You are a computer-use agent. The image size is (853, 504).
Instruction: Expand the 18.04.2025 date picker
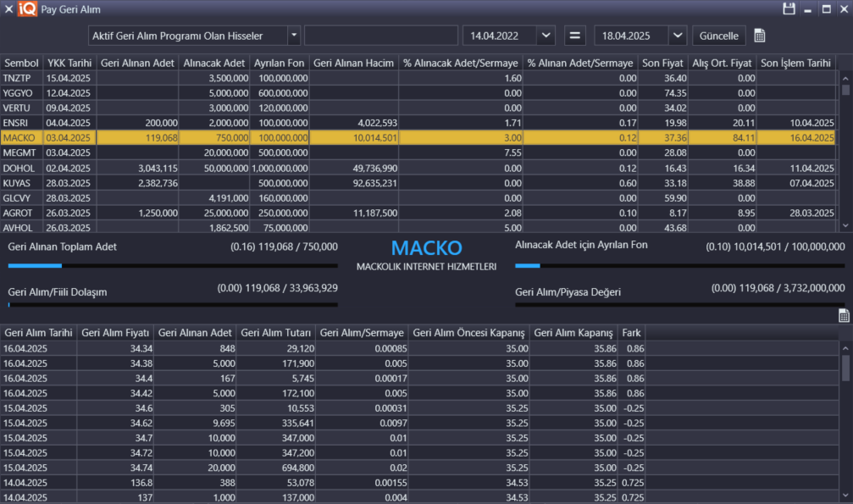coord(678,36)
